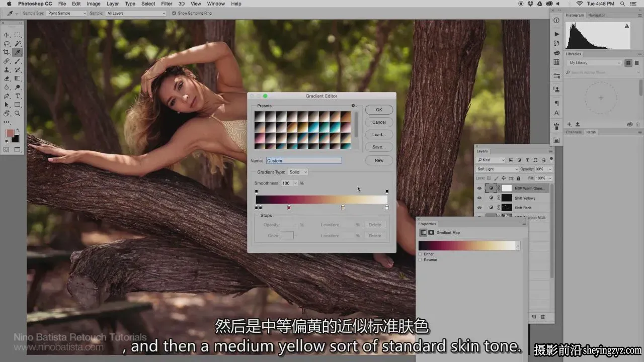Select the Eyedropper tool in toolbox
The width and height of the screenshot is (644, 362).
click(x=18, y=52)
